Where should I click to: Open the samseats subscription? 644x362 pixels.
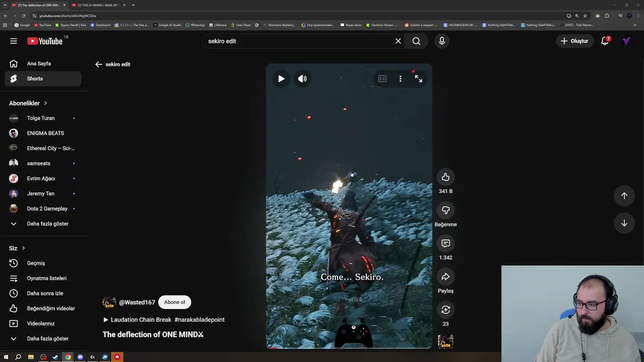43,163
